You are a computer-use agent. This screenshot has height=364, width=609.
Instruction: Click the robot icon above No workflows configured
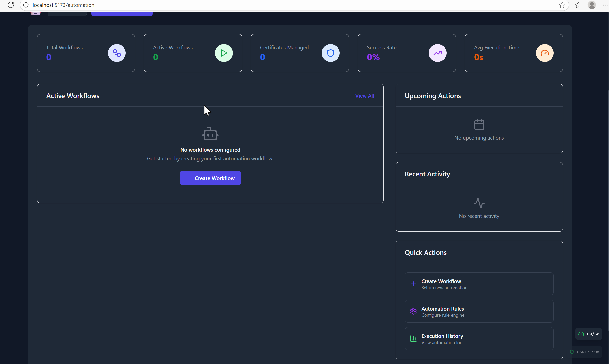pos(210,134)
